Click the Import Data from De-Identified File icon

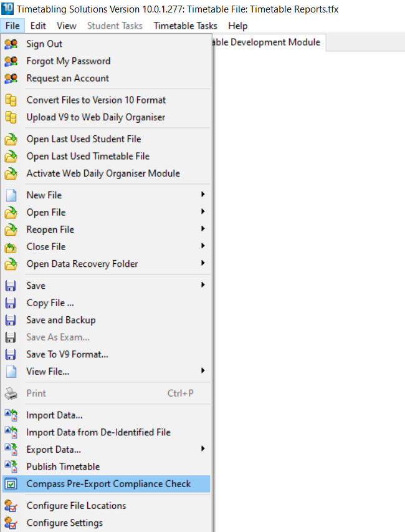[x=11, y=432]
